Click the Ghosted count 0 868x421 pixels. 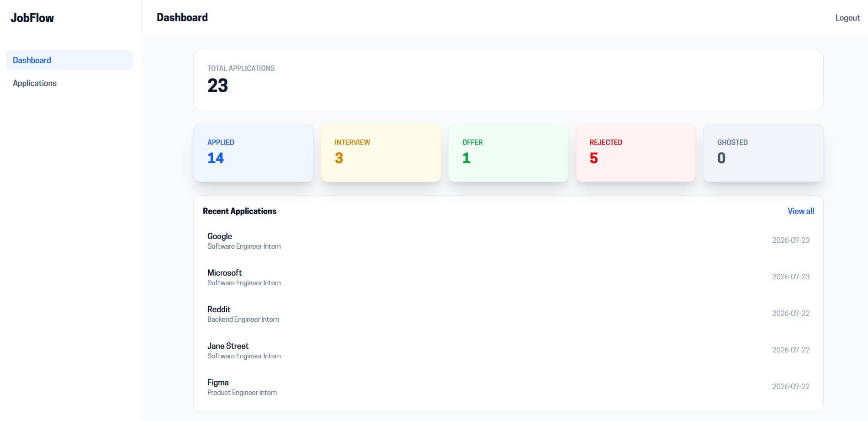721,158
